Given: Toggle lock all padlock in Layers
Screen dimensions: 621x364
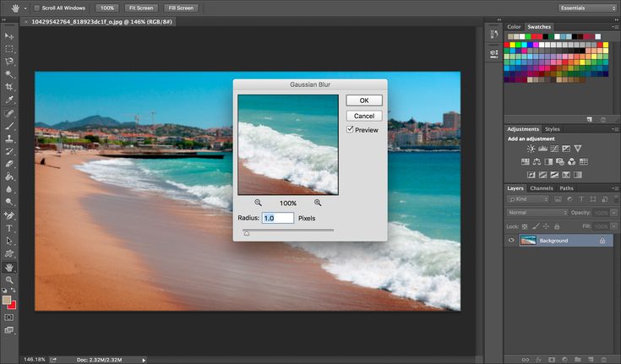Looking at the screenshot, I should (557, 226).
